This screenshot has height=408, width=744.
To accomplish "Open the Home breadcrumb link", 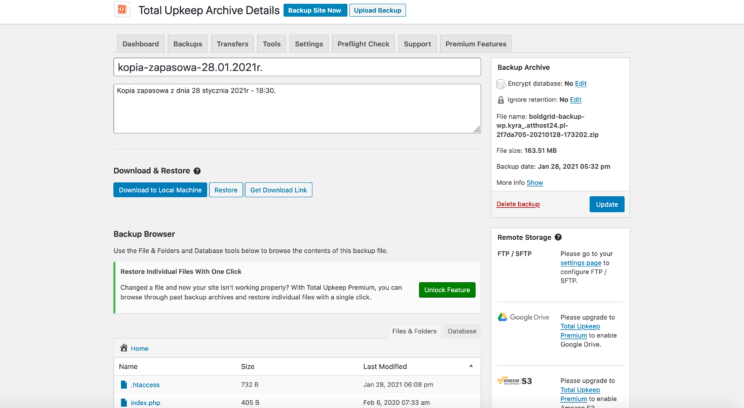I will 140,348.
